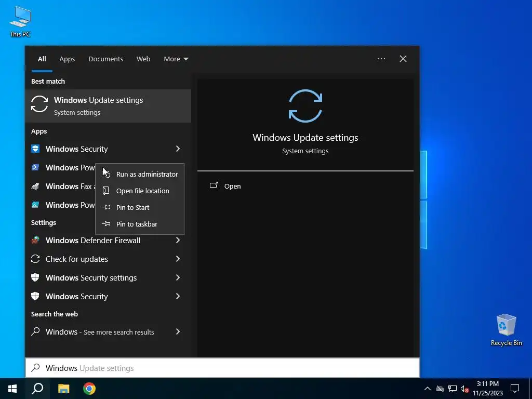This screenshot has height=399, width=532.
Task: Click the Windows Start button
Action: pyautogui.click(x=12, y=389)
